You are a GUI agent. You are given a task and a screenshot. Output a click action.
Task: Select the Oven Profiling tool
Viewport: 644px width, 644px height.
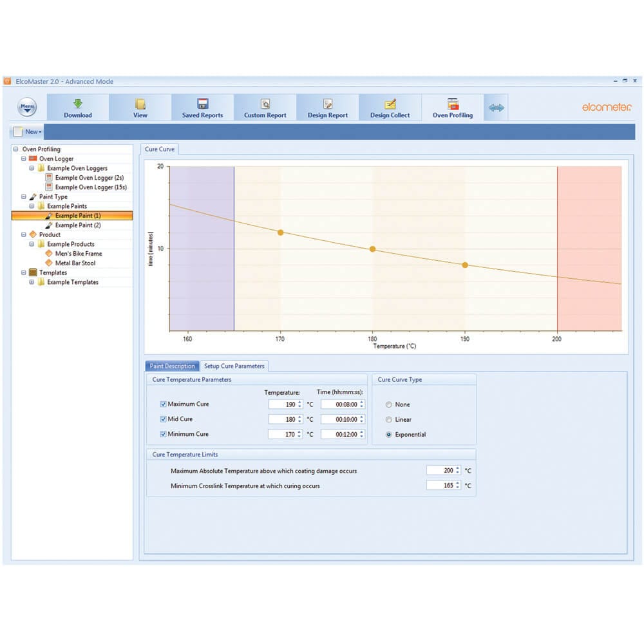(452, 107)
